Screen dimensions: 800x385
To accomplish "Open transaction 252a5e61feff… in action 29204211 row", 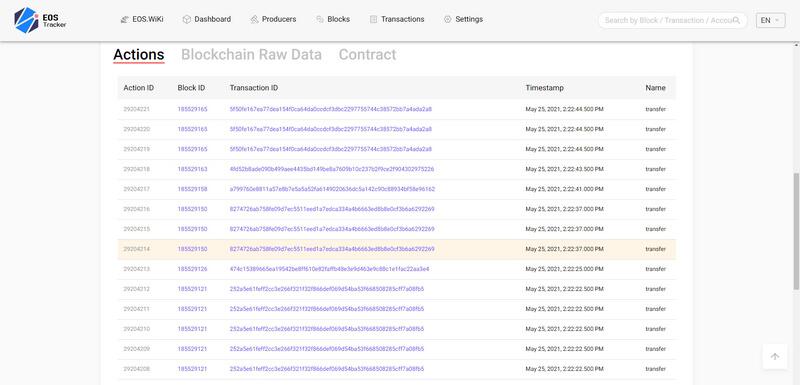I will click(327, 309).
